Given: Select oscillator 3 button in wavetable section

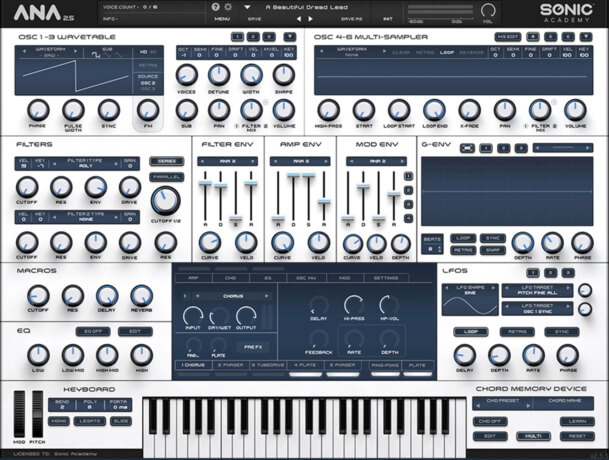Looking at the screenshot, I should 268,37.
